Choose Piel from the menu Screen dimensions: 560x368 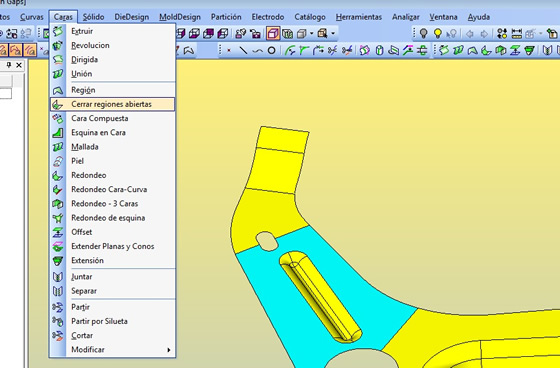(x=112, y=161)
